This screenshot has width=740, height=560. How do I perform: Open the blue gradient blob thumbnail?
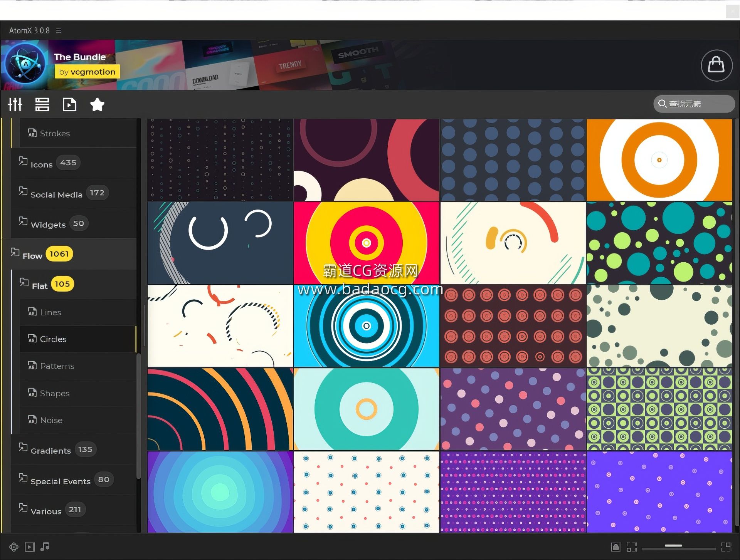220,492
